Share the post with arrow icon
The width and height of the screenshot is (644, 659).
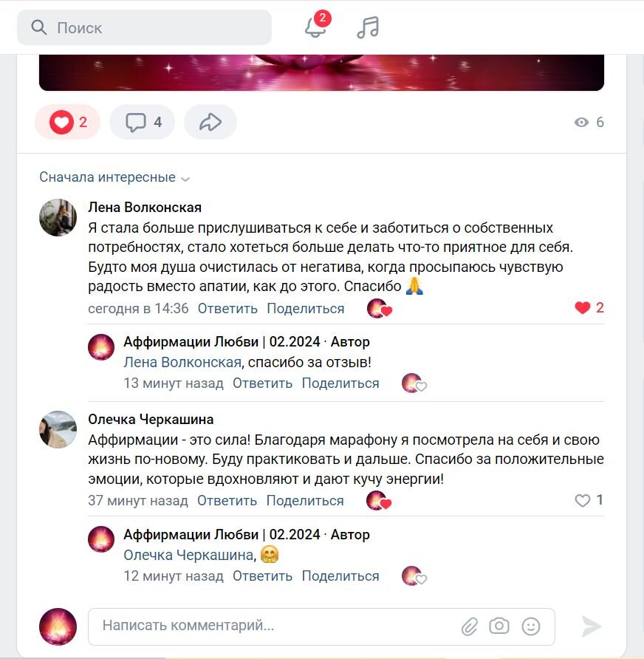210,122
